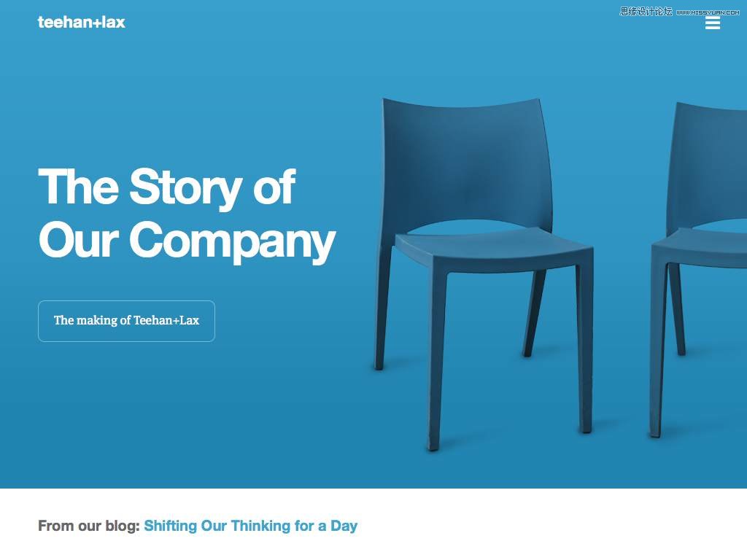
Task: Click the word 'Company' in the headline
Action: tap(233, 241)
